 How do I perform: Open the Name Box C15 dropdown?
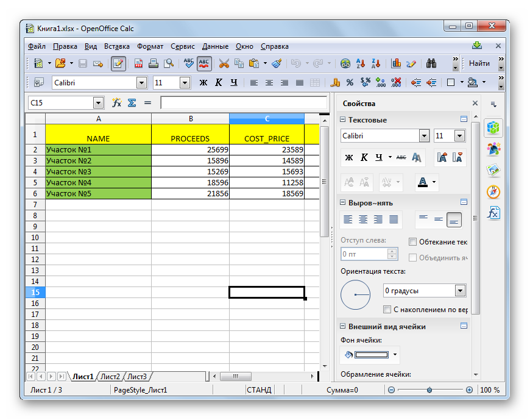[x=98, y=103]
